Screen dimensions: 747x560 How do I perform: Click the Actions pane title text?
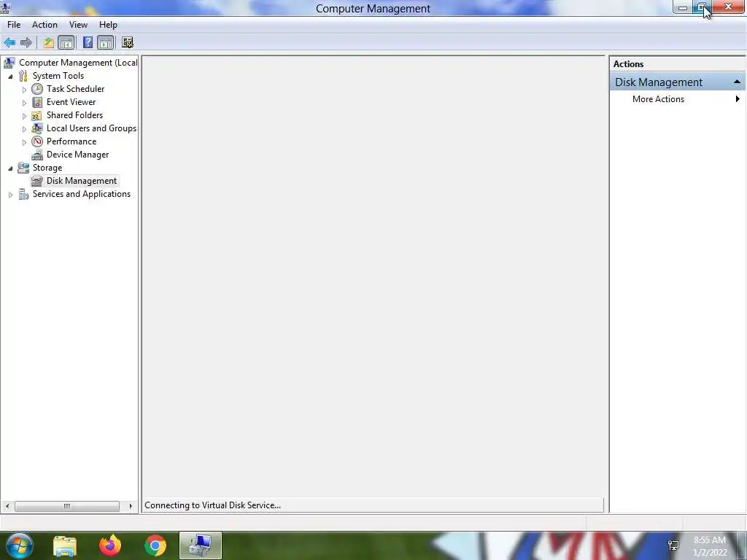[x=628, y=64]
